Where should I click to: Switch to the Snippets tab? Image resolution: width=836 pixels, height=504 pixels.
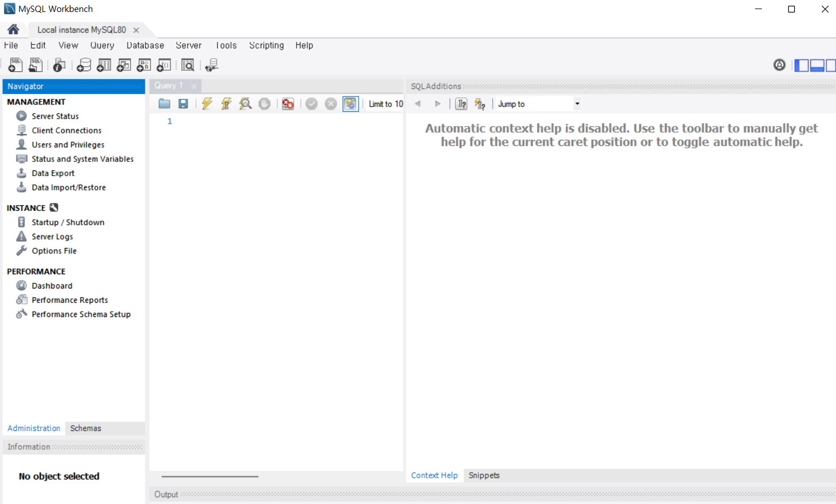coord(484,475)
